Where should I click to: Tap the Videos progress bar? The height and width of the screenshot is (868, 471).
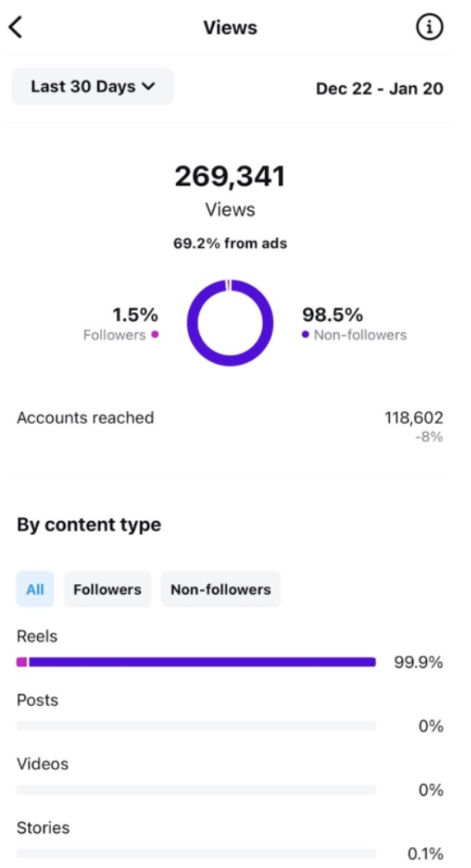[196, 789]
